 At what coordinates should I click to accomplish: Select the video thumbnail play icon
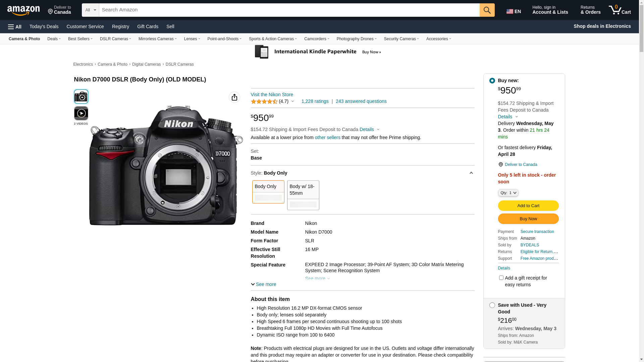pos(81,113)
